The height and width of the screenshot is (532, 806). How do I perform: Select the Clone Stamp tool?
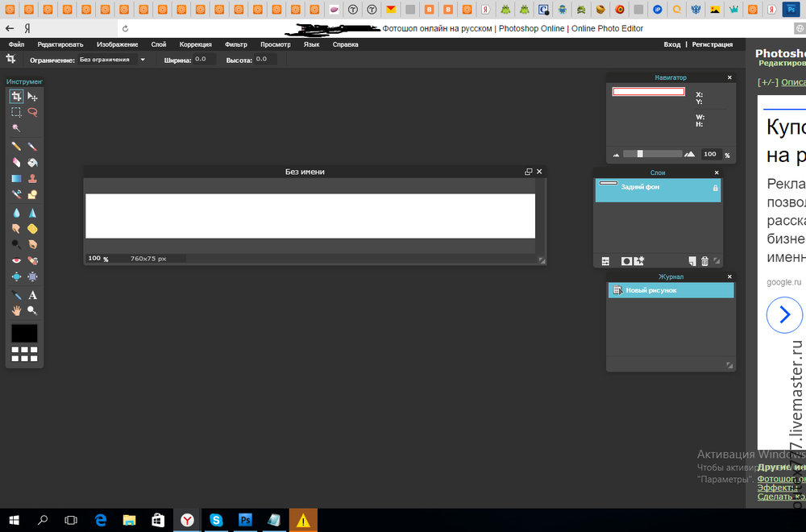pyautogui.click(x=32, y=178)
